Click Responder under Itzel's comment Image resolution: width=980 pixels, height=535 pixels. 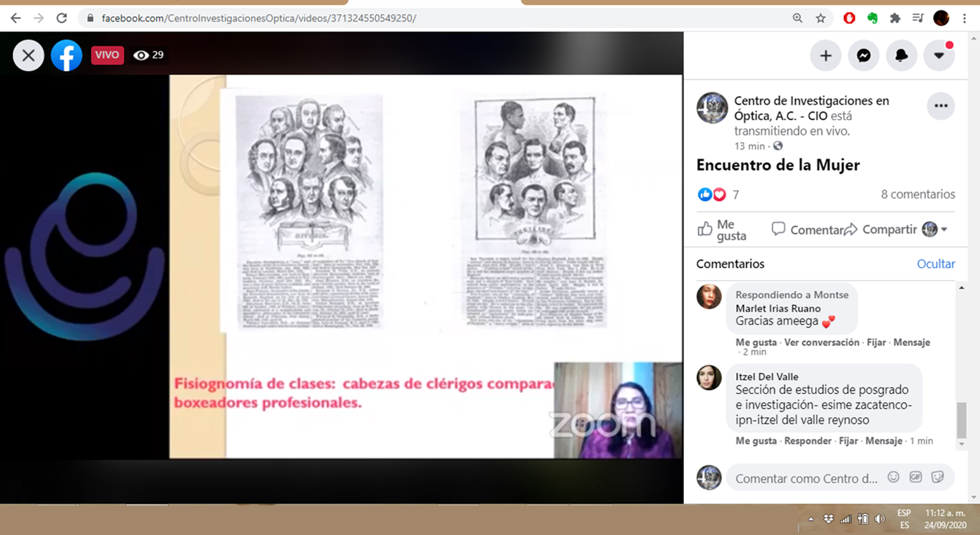pyautogui.click(x=808, y=441)
